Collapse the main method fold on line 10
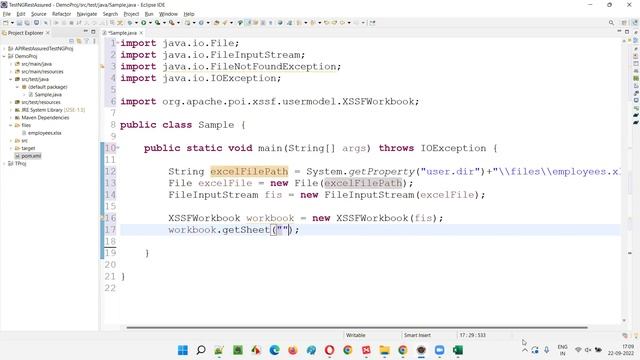640x360 pixels. (x=118, y=148)
